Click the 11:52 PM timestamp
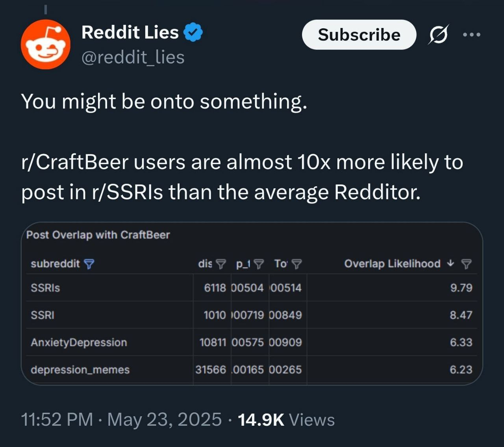This screenshot has height=447, width=504. [57, 419]
